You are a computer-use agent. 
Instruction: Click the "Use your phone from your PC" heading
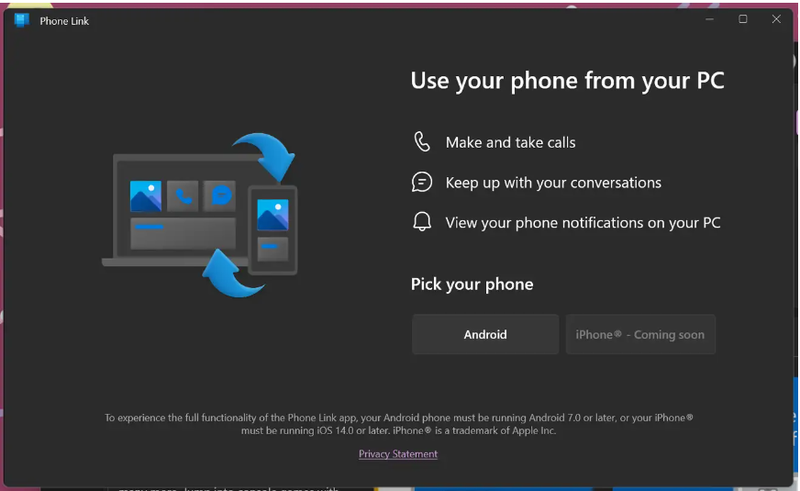point(567,81)
